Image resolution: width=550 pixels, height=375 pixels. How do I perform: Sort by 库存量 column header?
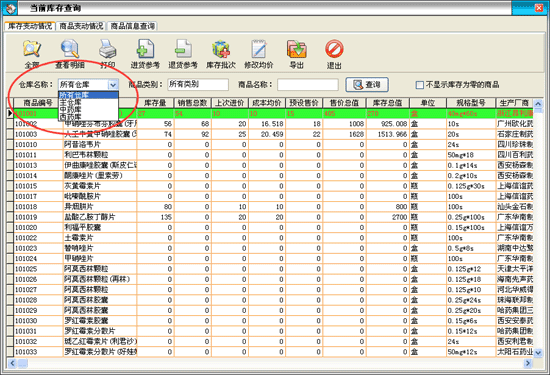coord(155,103)
